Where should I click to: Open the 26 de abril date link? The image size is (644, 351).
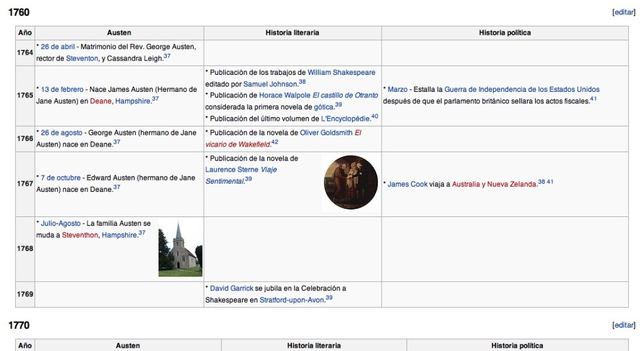point(58,47)
